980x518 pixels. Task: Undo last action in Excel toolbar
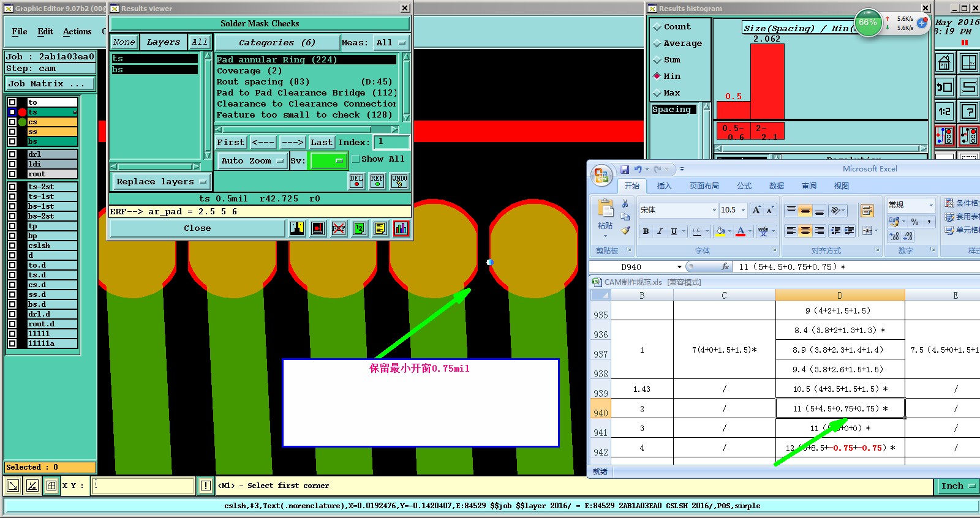[638, 170]
